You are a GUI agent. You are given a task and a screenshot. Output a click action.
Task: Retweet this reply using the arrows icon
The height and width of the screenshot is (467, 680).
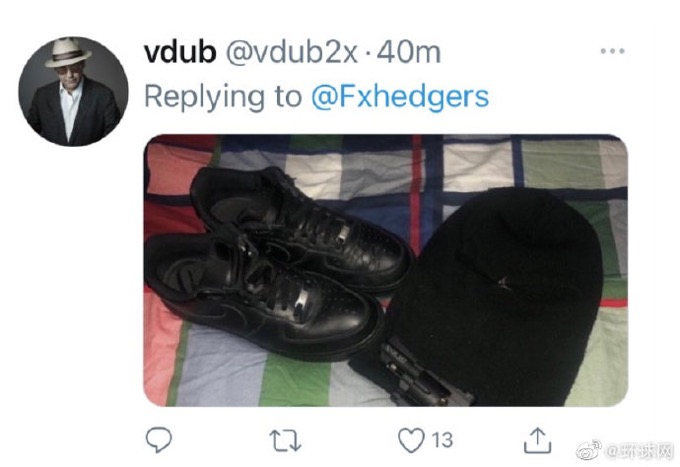click(x=285, y=441)
